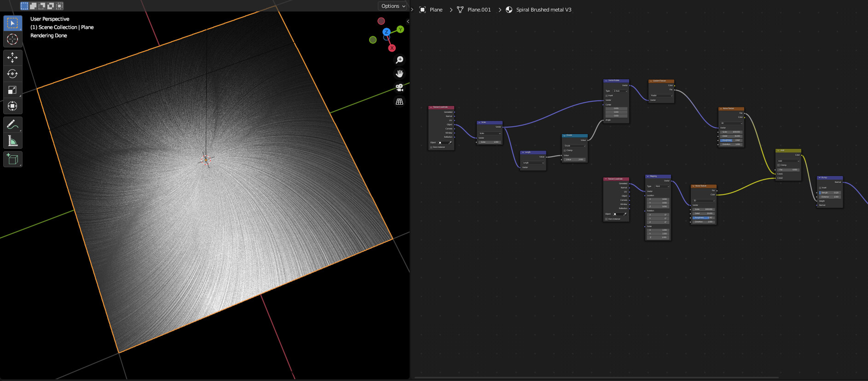This screenshot has height=381, width=868.
Task: Toggle Invert checkbox in the Bump node
Action: pyautogui.click(x=820, y=188)
